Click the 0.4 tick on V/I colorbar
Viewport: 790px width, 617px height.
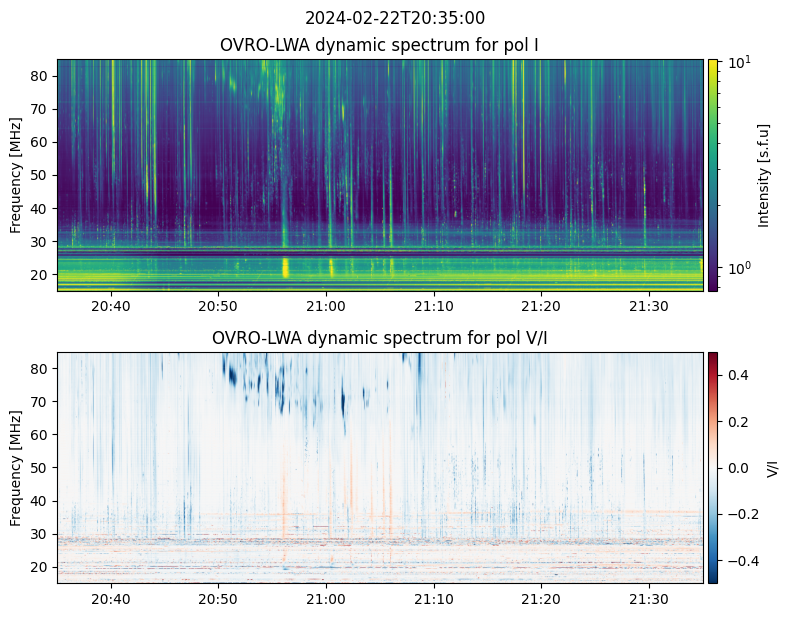pyautogui.click(x=738, y=375)
